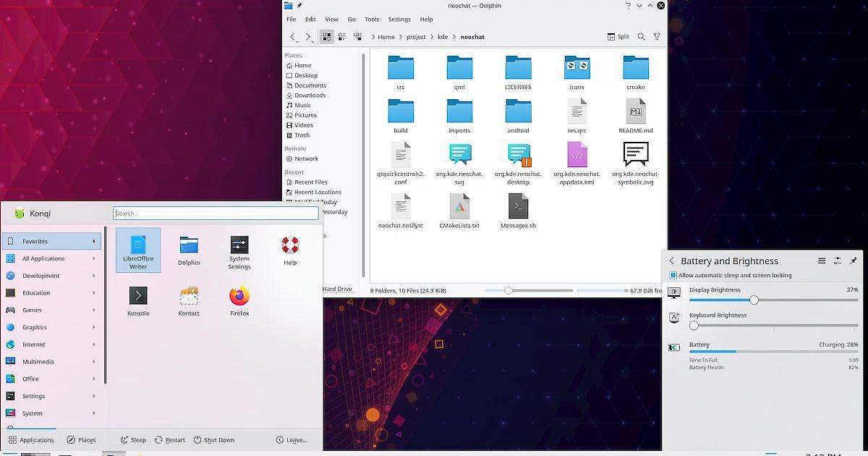The image size is (868, 456).
Task: Pin the Battery and Brightness popup open
Action: tap(854, 261)
